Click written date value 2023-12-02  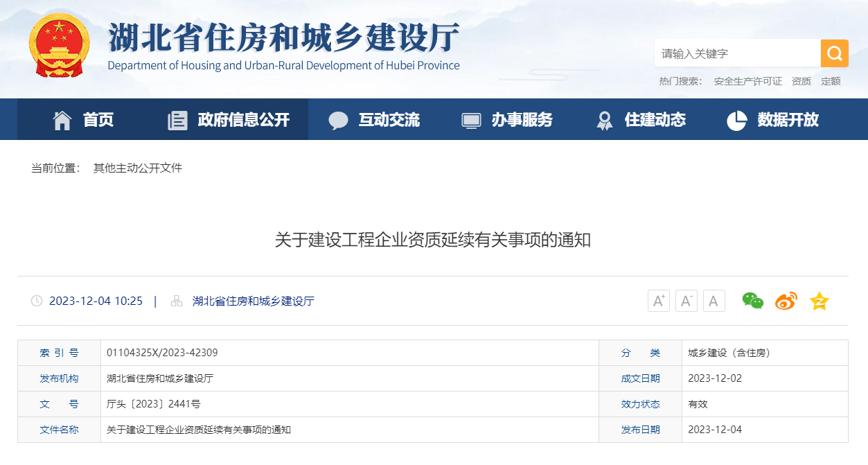pyautogui.click(x=715, y=378)
